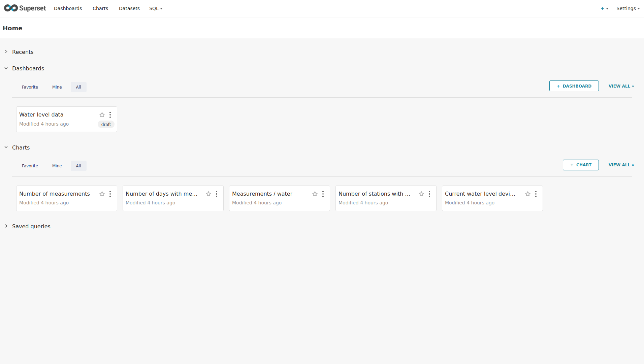Screen dimensions: 644x364
Task: Star the Number of measurements chart
Action: point(102,194)
